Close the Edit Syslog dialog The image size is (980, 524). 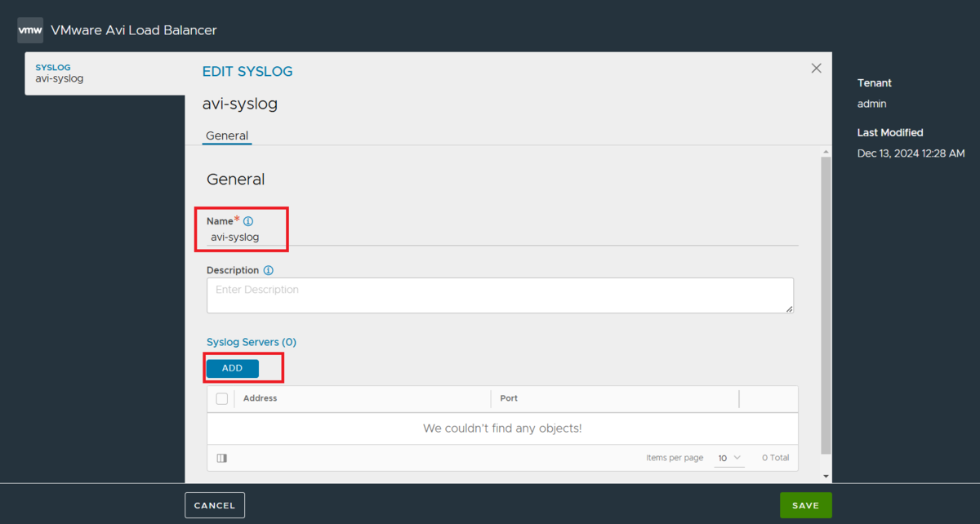[816, 69]
